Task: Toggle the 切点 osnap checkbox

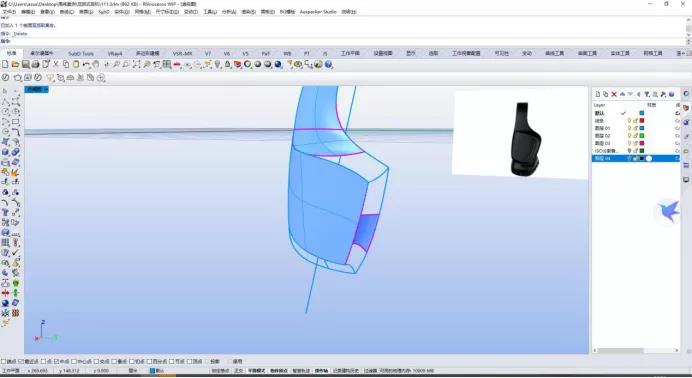Action: point(132,362)
